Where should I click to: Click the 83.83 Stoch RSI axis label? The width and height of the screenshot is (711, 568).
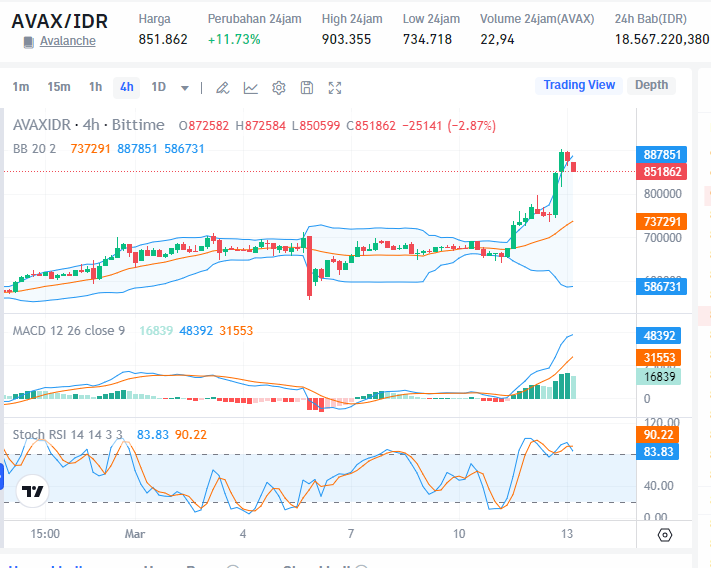click(x=658, y=451)
